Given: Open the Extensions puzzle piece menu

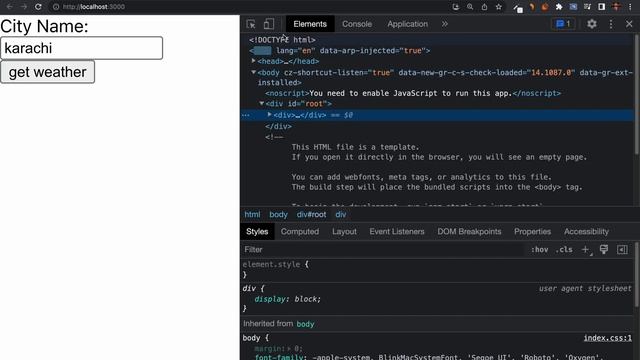Looking at the screenshot, I should pos(559,7).
